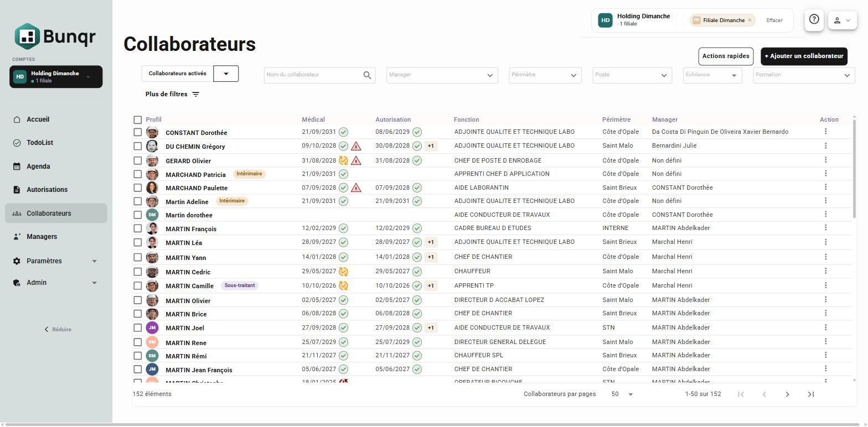Click pending medical icon for MARTIN Camille
Image resolution: width=868 pixels, height=427 pixels.
[x=343, y=286]
